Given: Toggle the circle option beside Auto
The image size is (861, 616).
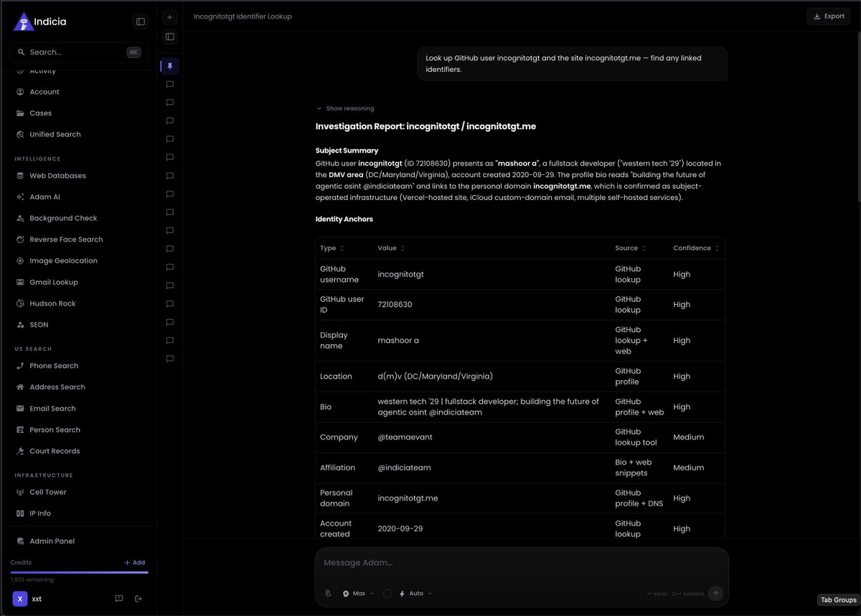Looking at the screenshot, I should click(x=387, y=593).
